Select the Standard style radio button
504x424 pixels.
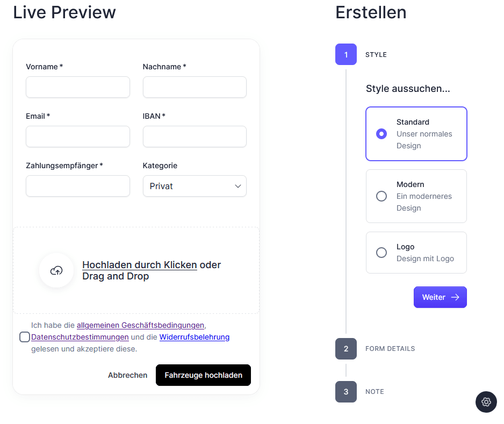[x=381, y=134]
